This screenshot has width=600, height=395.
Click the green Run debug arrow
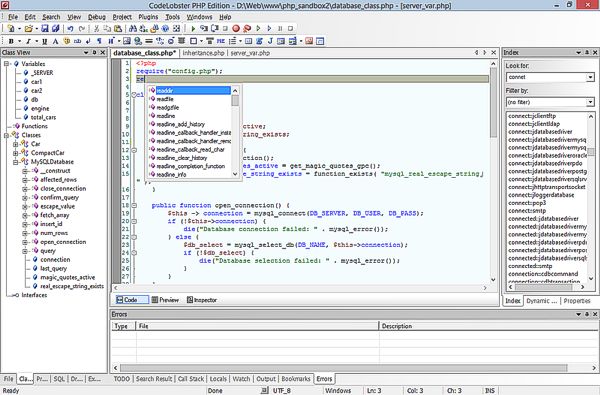click(x=193, y=28)
